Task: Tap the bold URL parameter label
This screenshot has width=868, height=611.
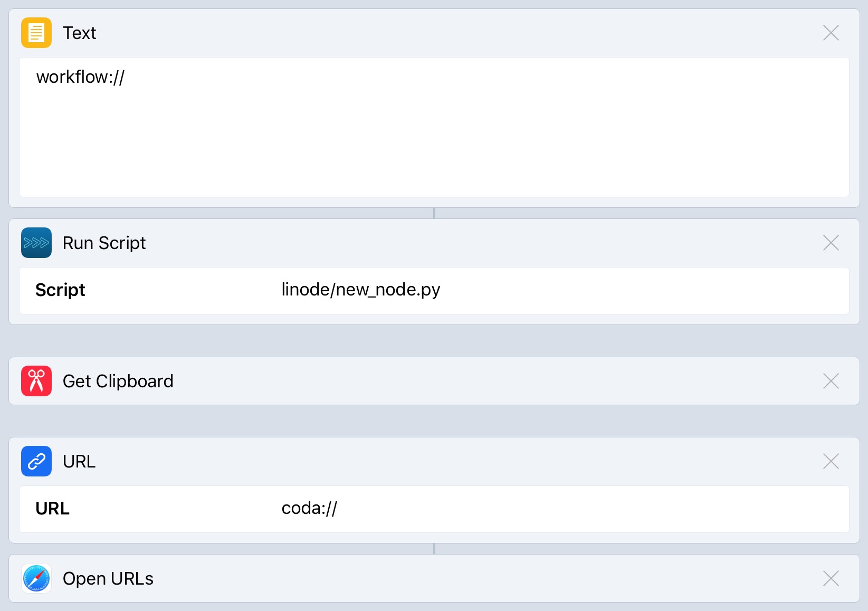Action: 52,509
